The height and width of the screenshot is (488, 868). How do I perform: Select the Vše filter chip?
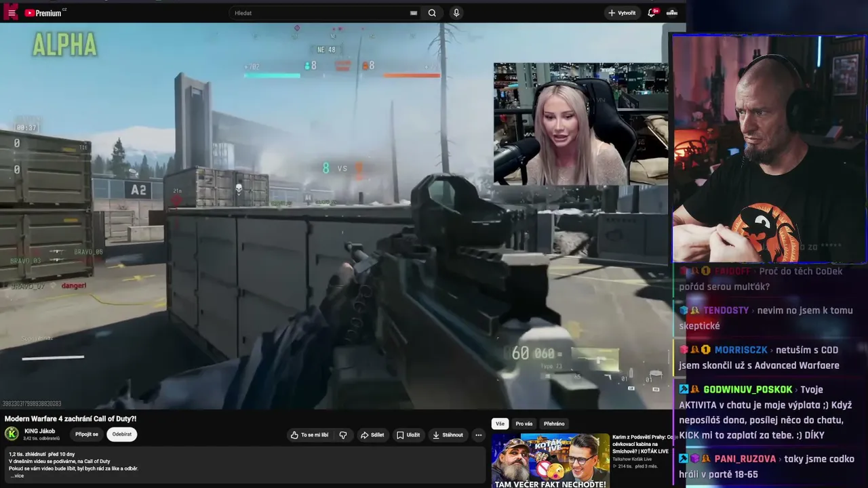click(500, 424)
